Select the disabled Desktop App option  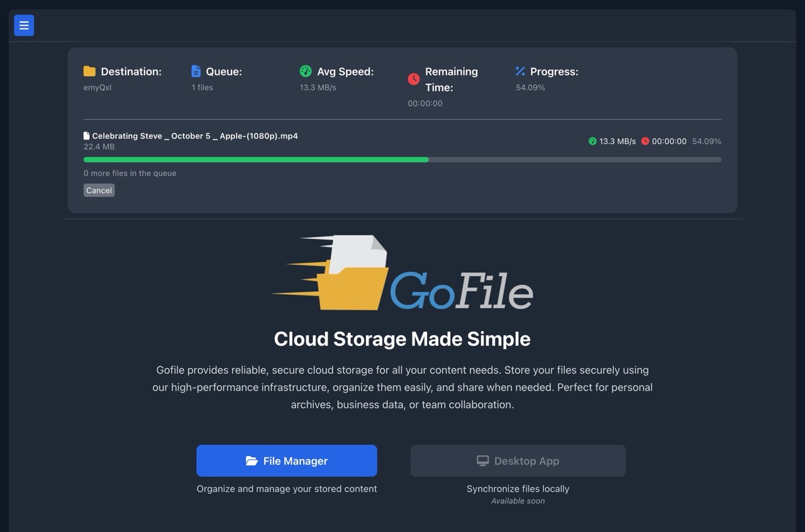518,460
